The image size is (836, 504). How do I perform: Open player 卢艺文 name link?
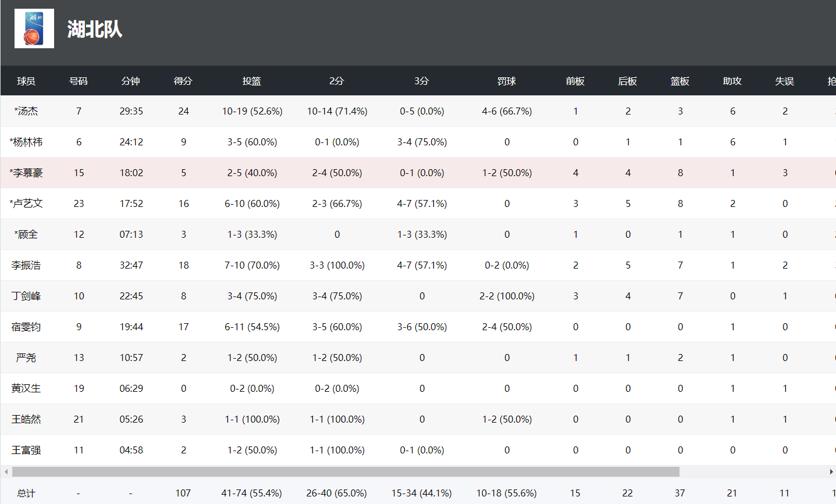26,203
